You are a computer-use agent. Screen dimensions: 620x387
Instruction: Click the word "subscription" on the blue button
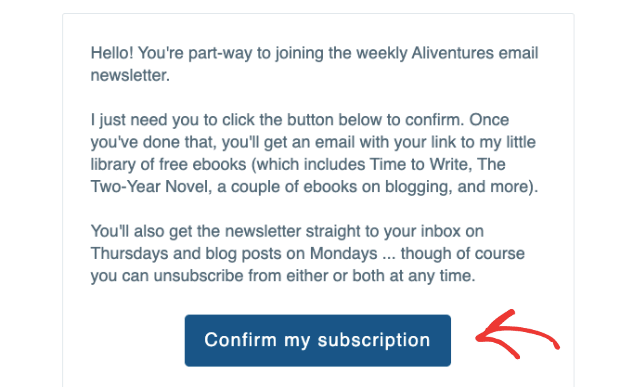(374, 340)
